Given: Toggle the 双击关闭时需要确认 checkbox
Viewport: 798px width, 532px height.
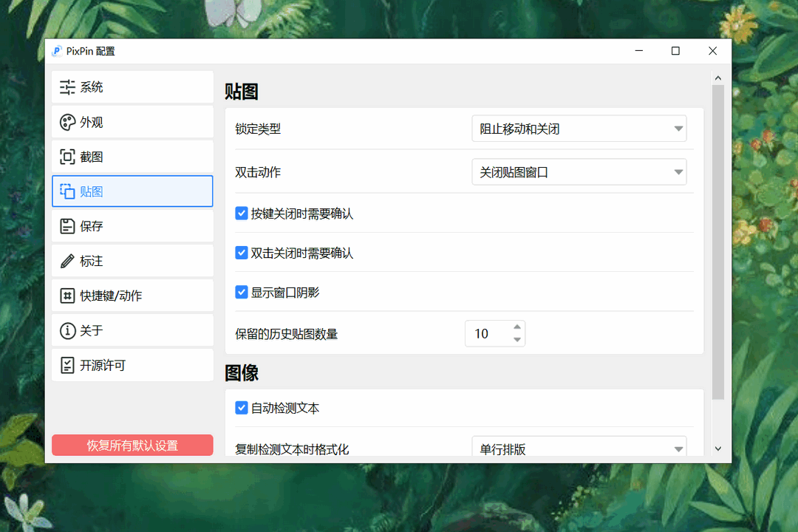Looking at the screenshot, I should tap(242, 253).
